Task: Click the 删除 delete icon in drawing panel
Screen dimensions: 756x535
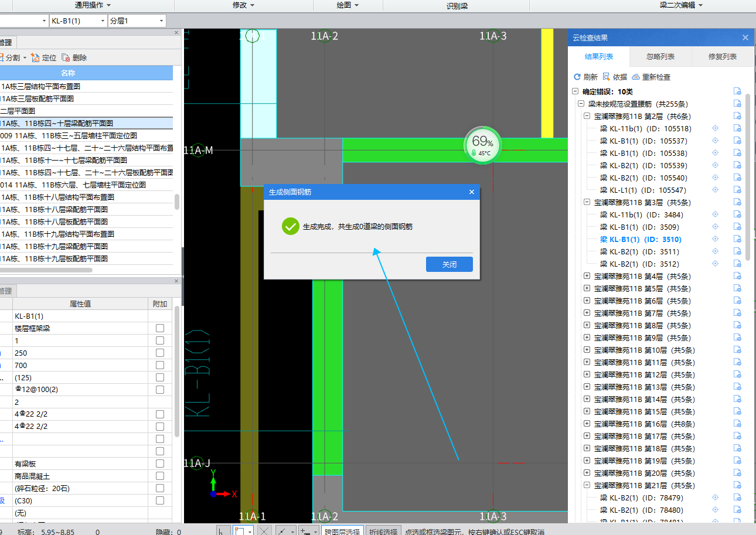Action: (x=66, y=57)
